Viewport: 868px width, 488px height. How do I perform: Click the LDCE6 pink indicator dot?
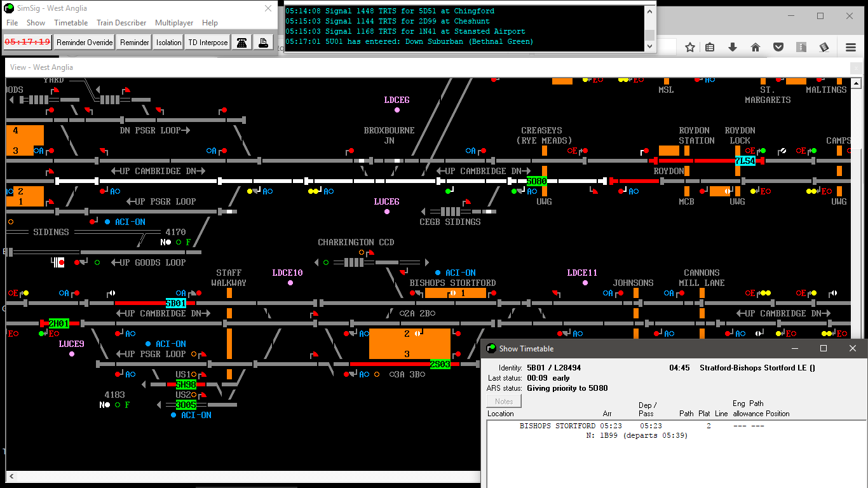(x=397, y=110)
